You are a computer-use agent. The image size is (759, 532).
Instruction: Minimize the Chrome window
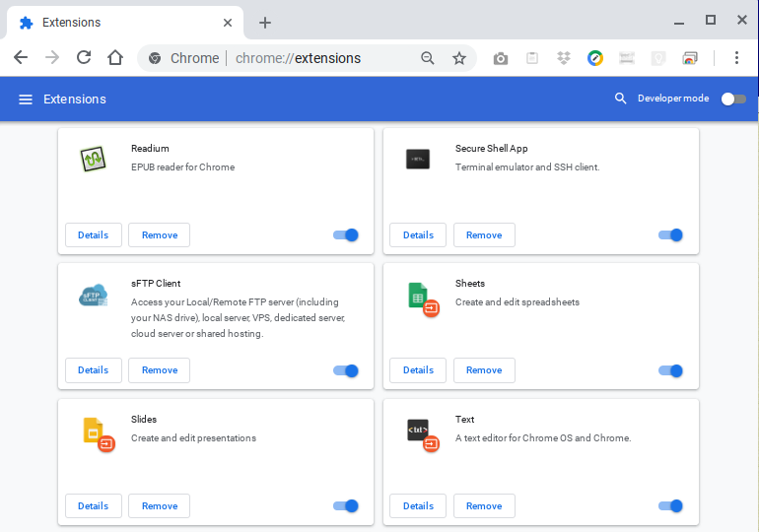point(679,23)
